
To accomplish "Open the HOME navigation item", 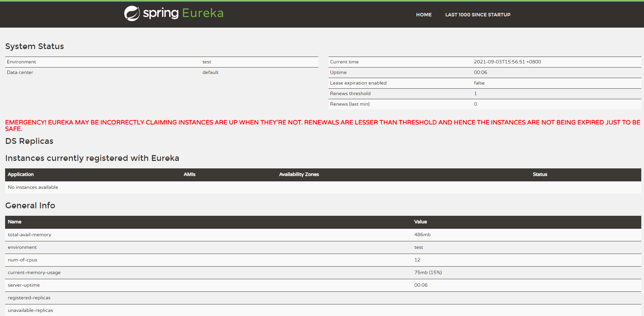I will (x=424, y=15).
